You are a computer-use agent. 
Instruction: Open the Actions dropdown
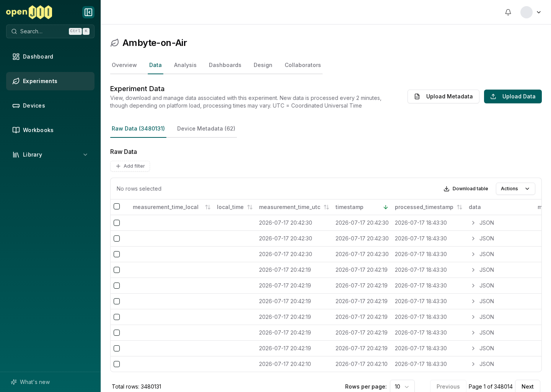click(x=515, y=189)
